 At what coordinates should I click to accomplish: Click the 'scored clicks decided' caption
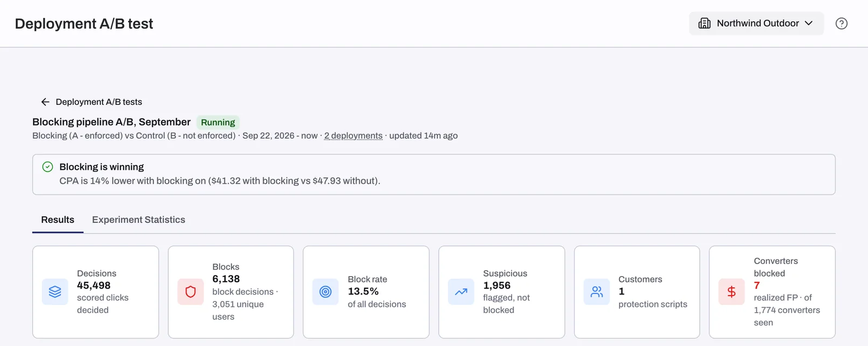click(x=103, y=304)
